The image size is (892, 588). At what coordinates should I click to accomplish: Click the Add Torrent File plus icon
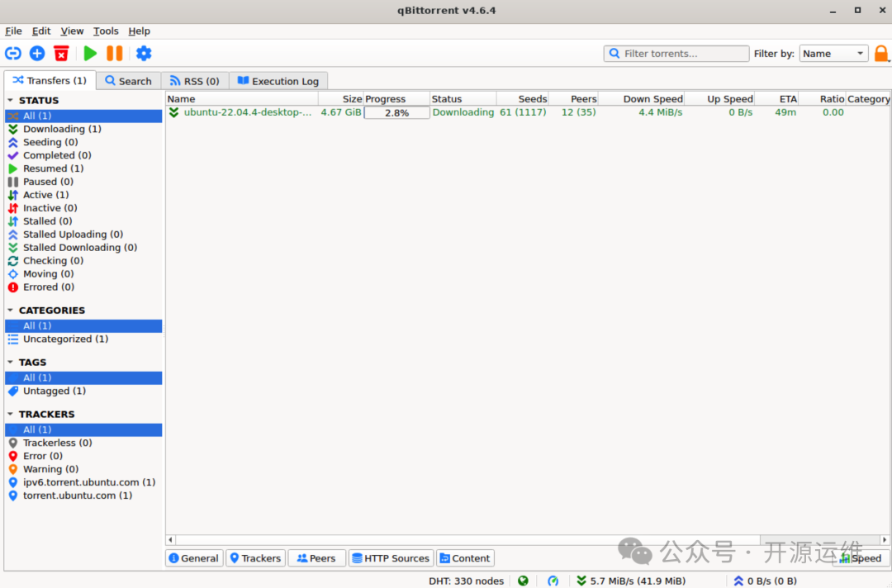click(x=37, y=54)
